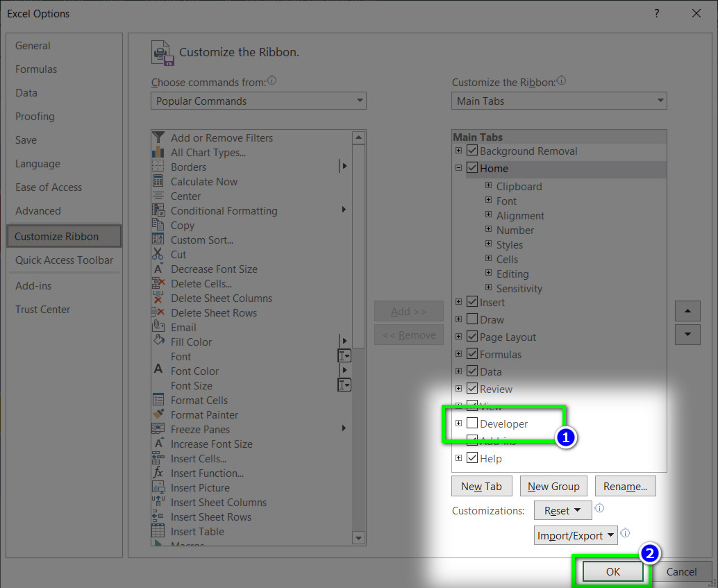Switch to the Quick Access Toolbar category

click(x=64, y=260)
